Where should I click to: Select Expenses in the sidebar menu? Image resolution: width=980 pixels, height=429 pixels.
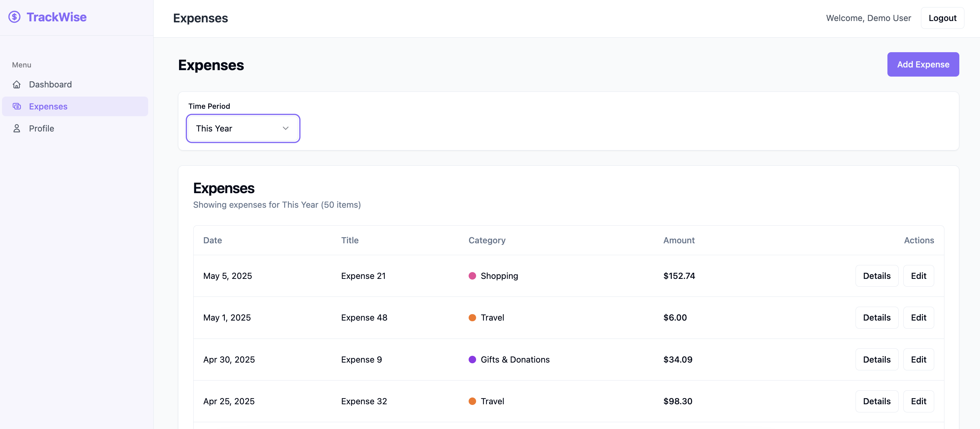pos(48,106)
